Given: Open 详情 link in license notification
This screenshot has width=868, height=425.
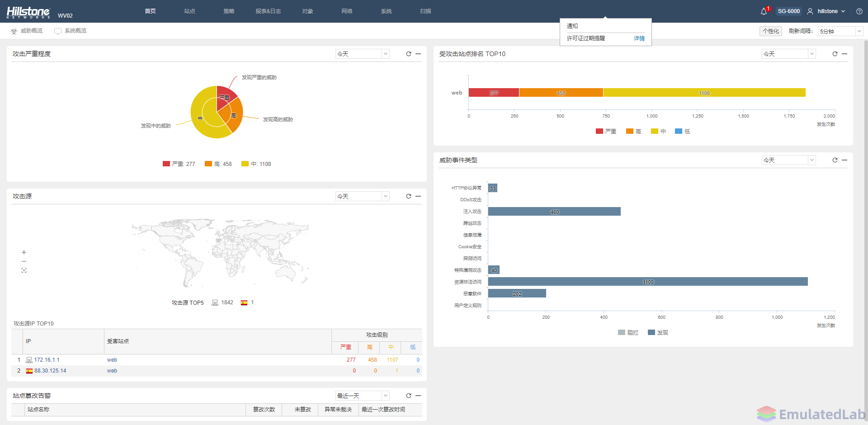Looking at the screenshot, I should pos(639,38).
